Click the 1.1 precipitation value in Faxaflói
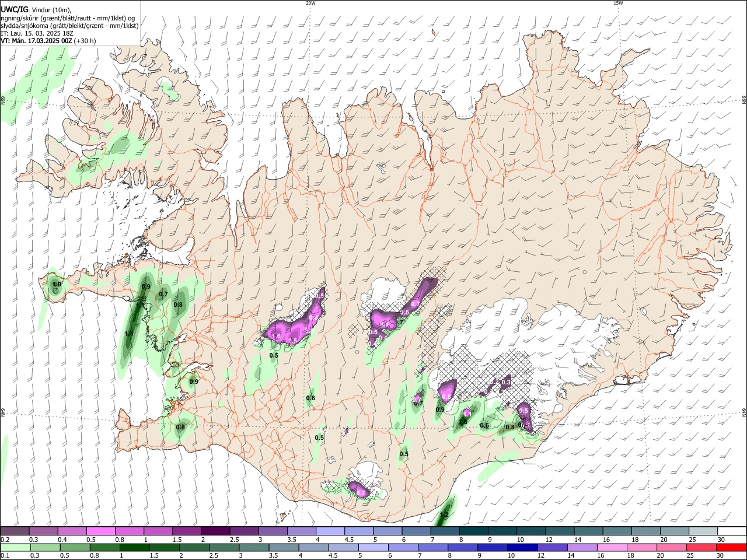The image size is (747, 560). [x=129, y=334]
